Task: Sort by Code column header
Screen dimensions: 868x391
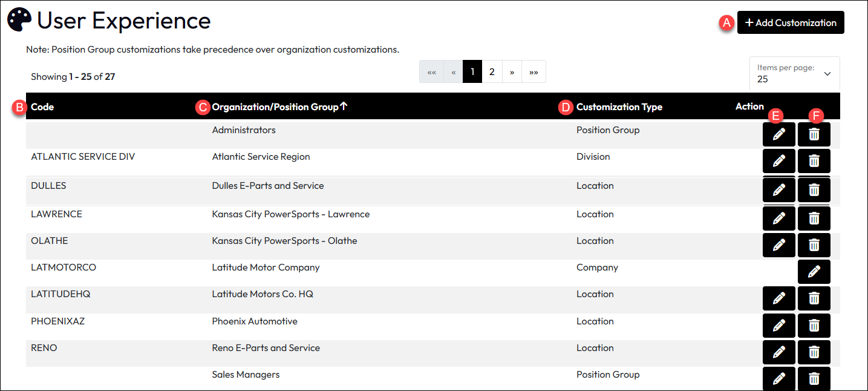Action: coord(42,107)
